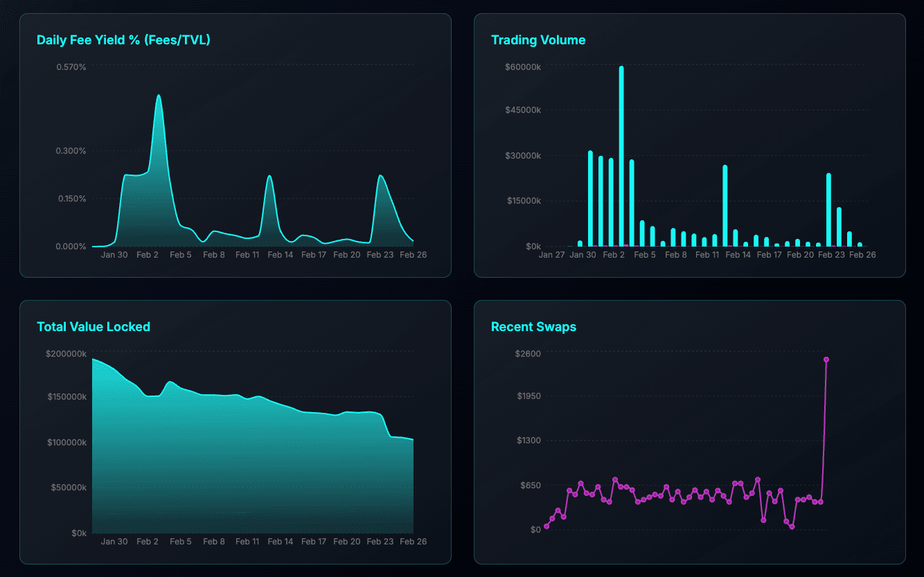Click the Trading Volume chart title
Viewport: 924px width, 577px height.
click(538, 40)
